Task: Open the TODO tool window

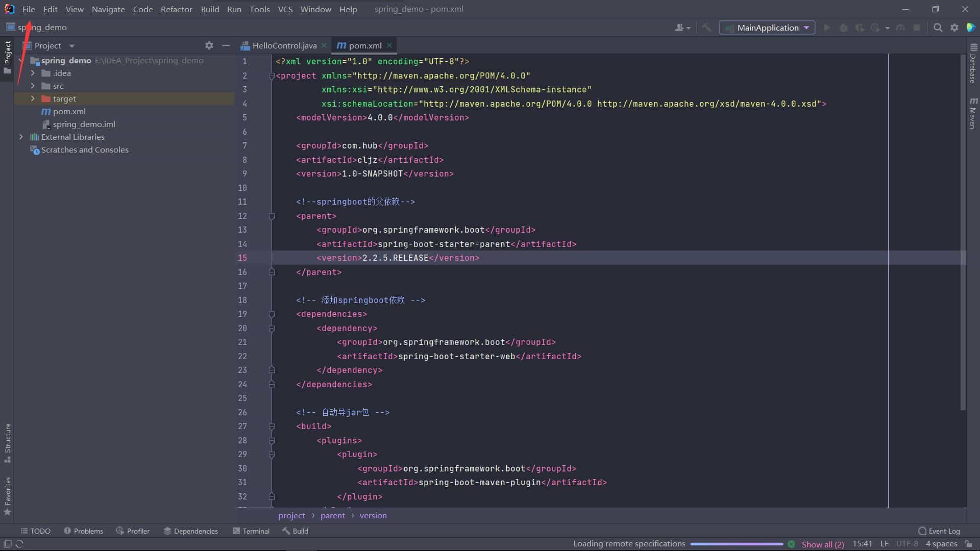Action: [35, 531]
